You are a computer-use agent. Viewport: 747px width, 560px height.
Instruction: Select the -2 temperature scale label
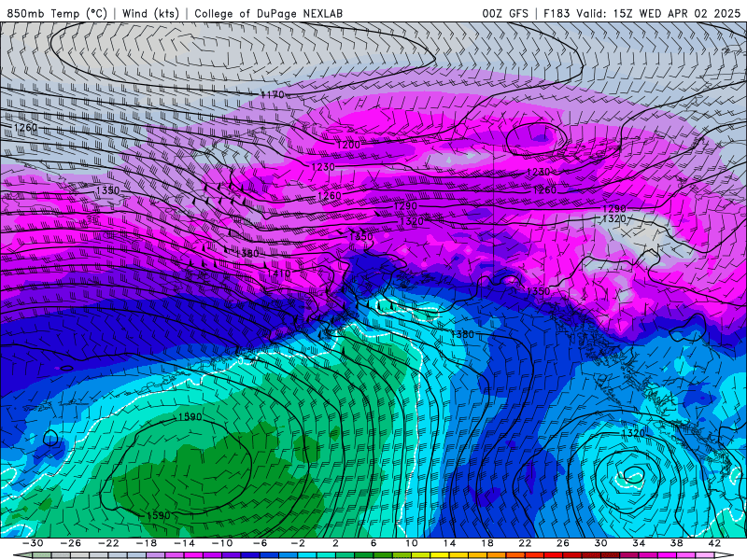pyautogui.click(x=298, y=543)
